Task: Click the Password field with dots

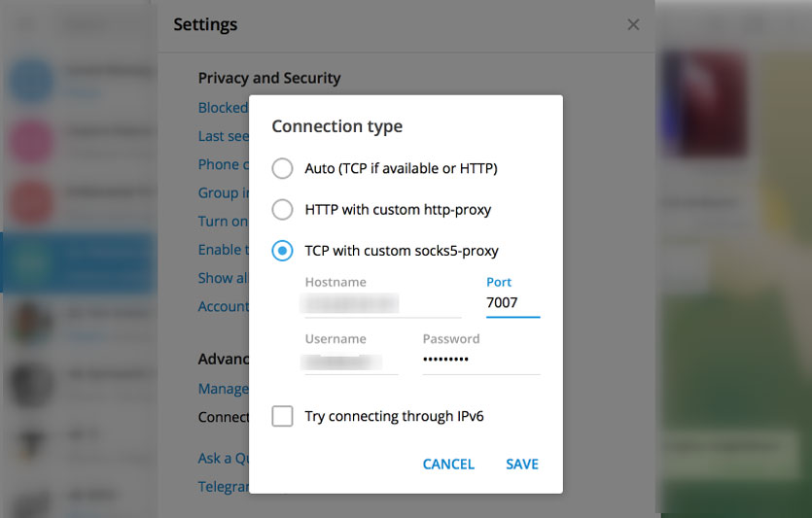Action: (x=481, y=361)
